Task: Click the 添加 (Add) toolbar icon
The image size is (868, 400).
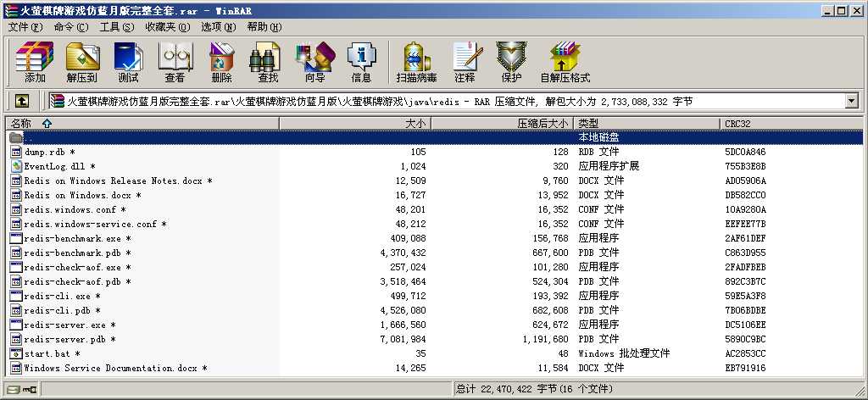Action: coord(35,61)
